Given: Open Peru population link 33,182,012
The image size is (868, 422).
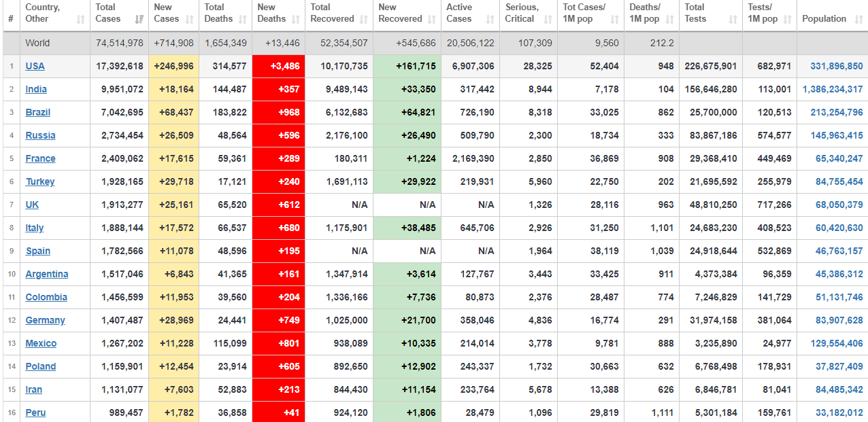Looking at the screenshot, I should click(839, 412).
